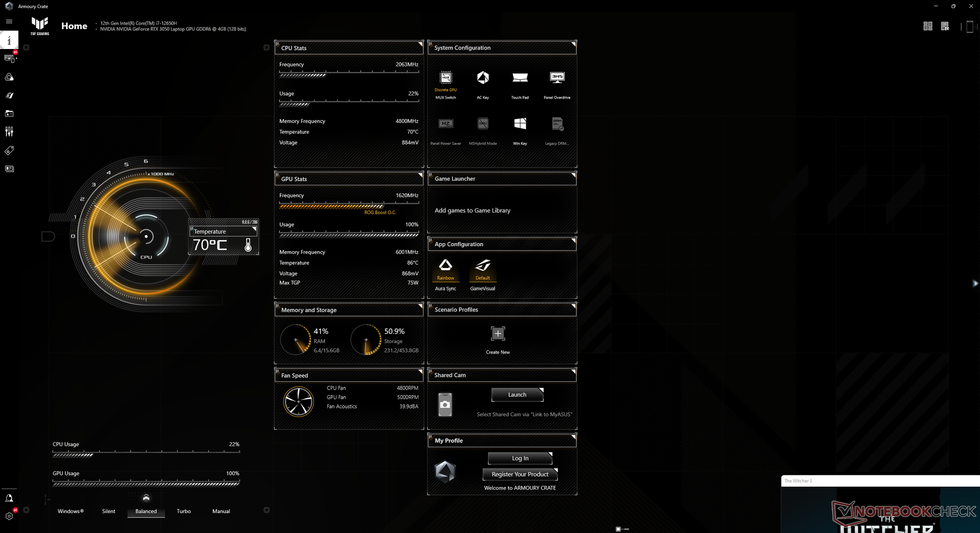Select the Windows® operating mode

point(70,511)
